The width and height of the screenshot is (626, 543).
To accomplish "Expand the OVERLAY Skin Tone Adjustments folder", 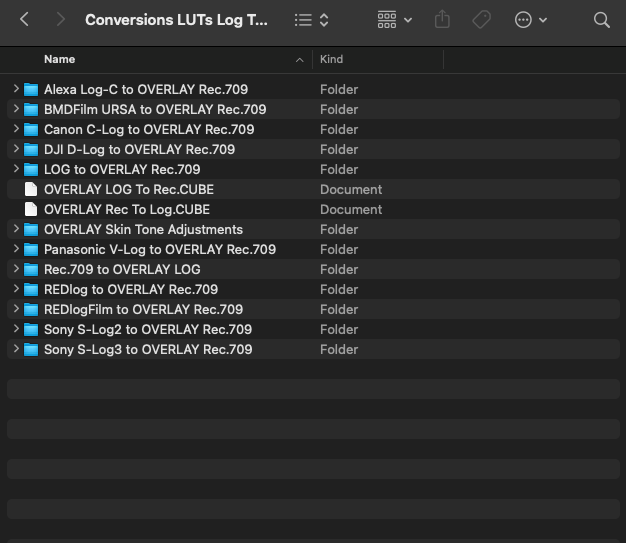I will [16, 229].
